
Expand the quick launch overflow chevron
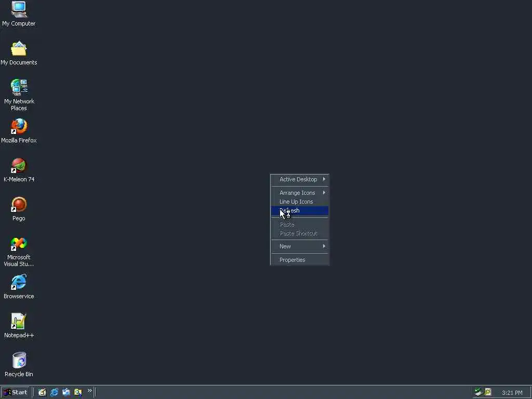pos(89,391)
